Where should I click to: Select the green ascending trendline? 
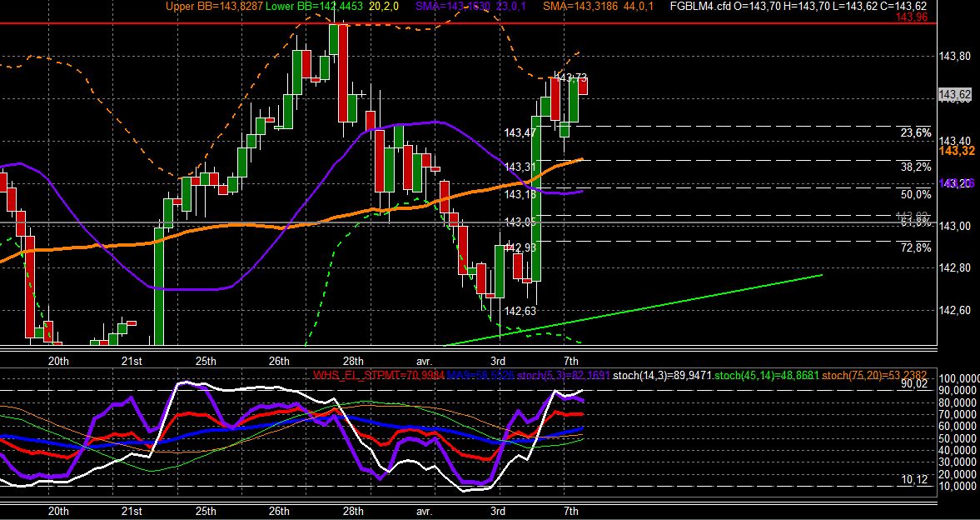click(631, 310)
